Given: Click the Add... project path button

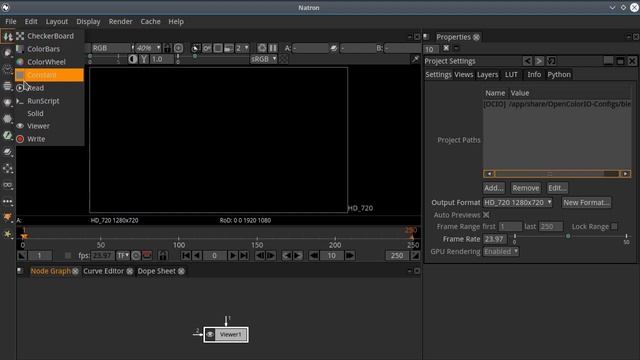Looking at the screenshot, I should pos(493,188).
